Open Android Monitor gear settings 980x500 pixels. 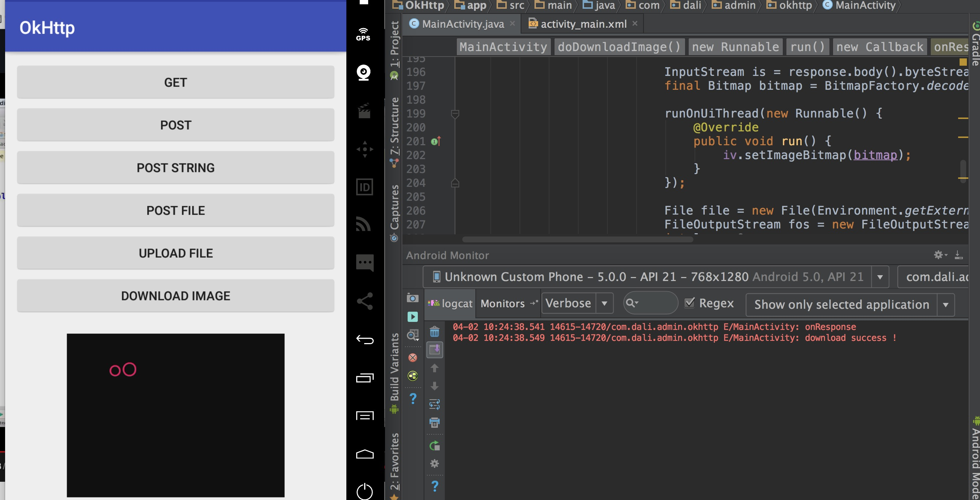pyautogui.click(x=939, y=255)
